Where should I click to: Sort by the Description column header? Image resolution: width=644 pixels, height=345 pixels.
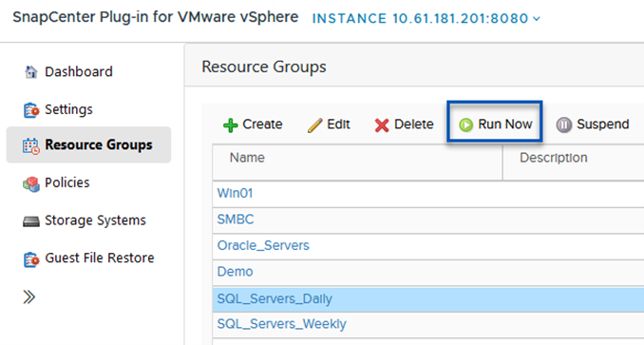(x=553, y=158)
